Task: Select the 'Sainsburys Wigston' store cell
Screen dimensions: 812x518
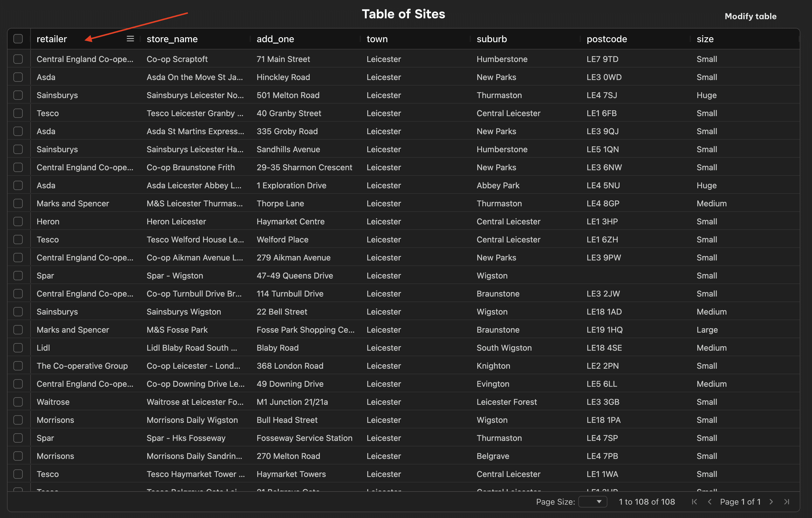Action: pyautogui.click(x=184, y=312)
